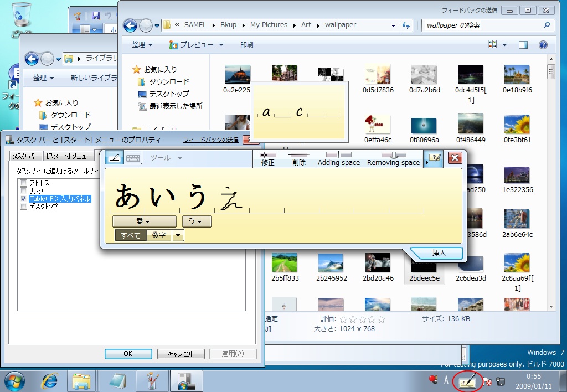Uncheck the Tablet PC 入力パネル checkbox
Screen dimensions: 567x392
pos(24,199)
